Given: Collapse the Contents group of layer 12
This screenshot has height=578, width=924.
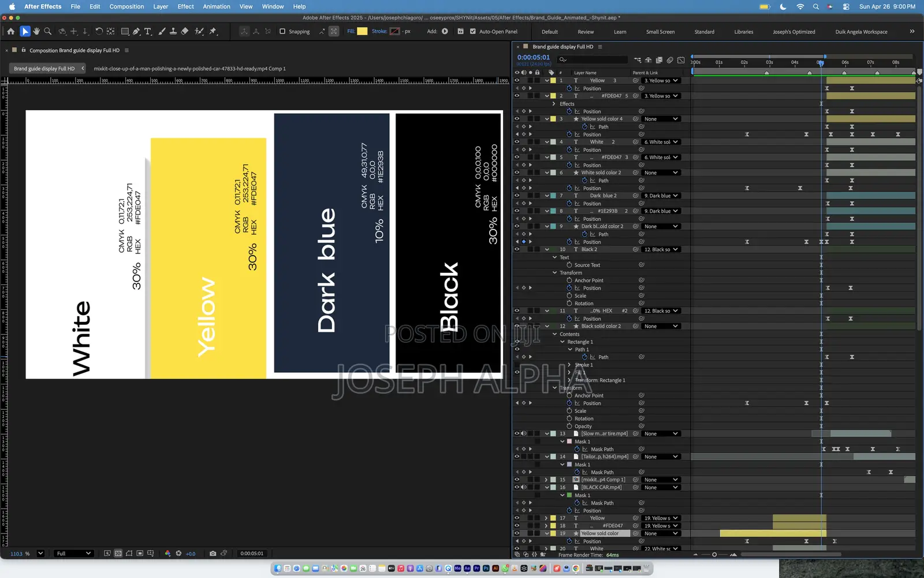Looking at the screenshot, I should 554,334.
